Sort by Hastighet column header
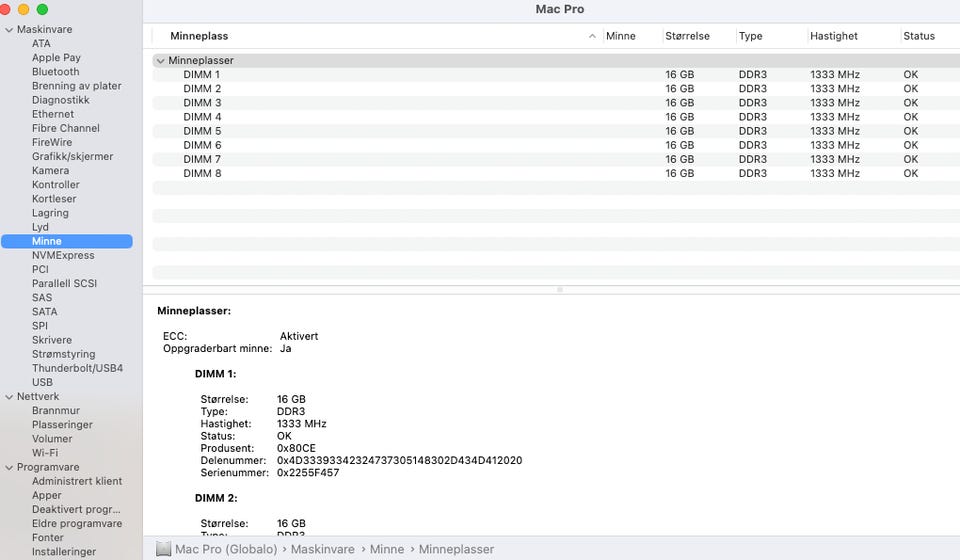This screenshot has width=960, height=560. click(833, 36)
